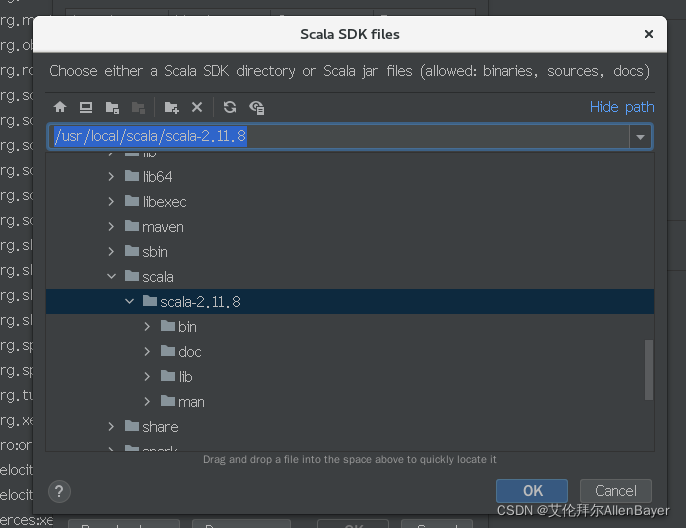Screen dimensions: 686x528
Task: Click the Hide path link
Action: 622,107
